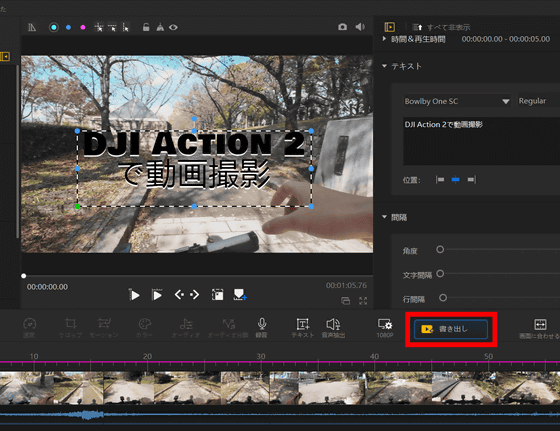Click the crop-to-selection frame icon
This screenshot has height=431, width=560.
click(217, 295)
